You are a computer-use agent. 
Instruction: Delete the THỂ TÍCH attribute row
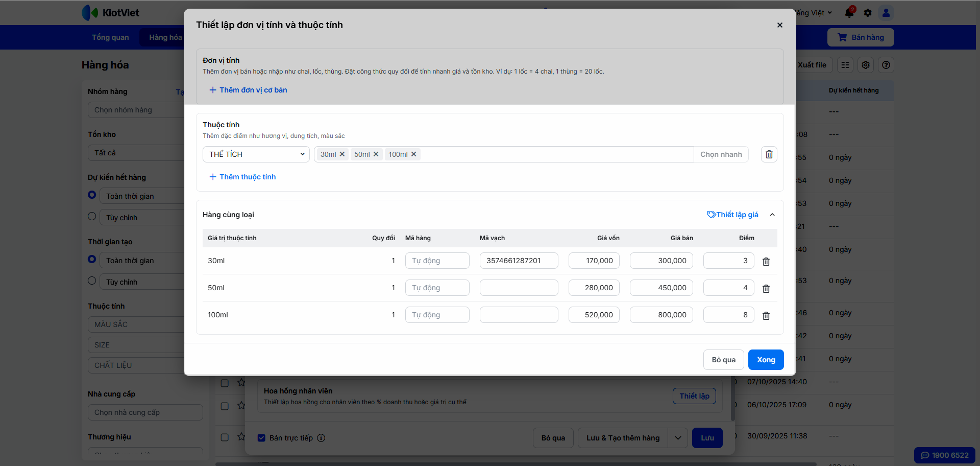pyautogui.click(x=769, y=154)
